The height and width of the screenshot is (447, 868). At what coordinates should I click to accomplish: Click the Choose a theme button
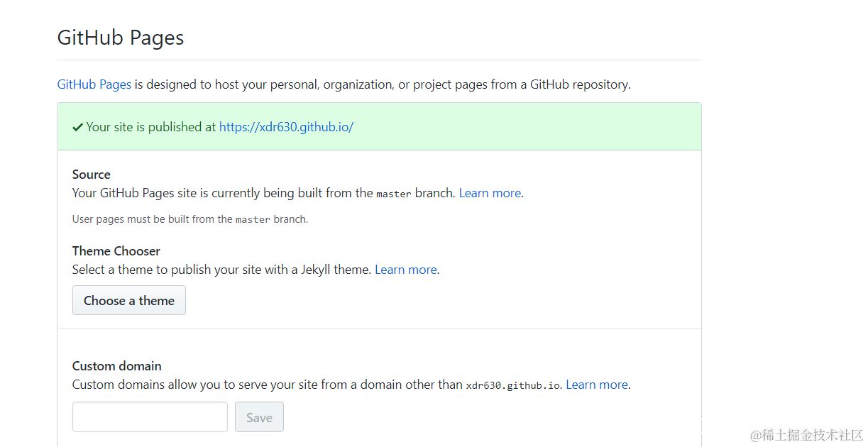tap(129, 300)
